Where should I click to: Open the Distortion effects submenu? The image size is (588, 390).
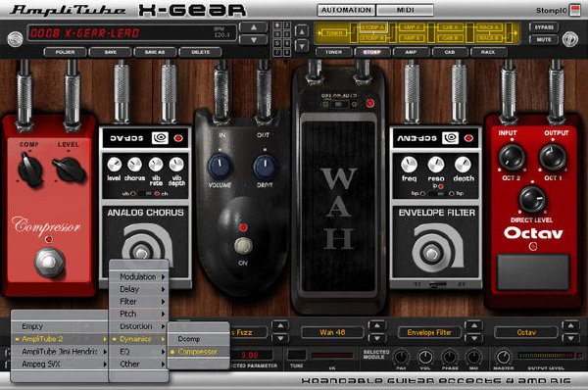139,326
